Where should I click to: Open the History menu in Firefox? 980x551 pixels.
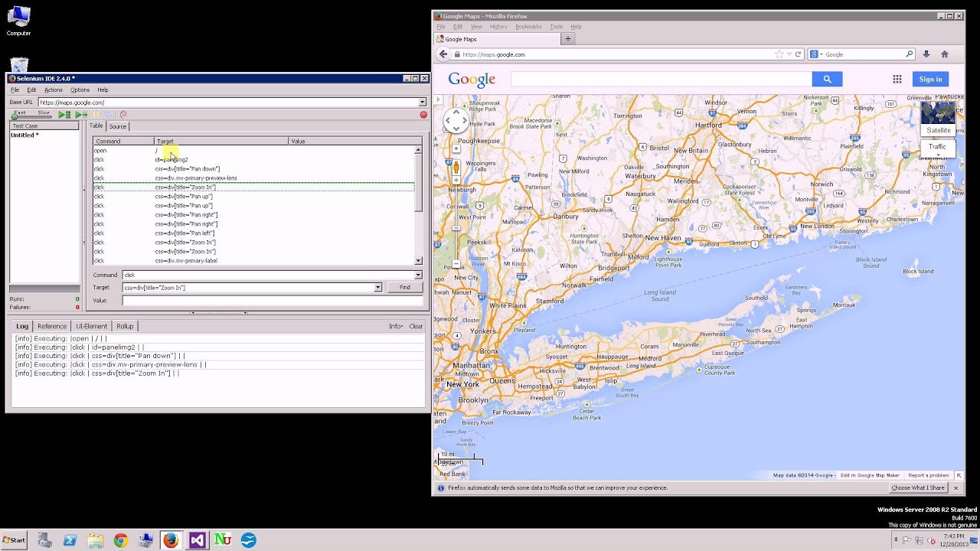(498, 27)
